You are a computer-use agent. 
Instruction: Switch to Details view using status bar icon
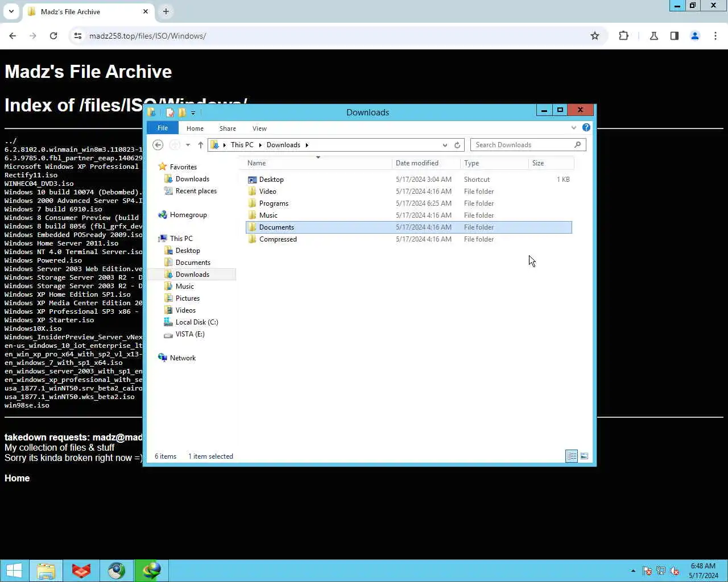[572, 456]
